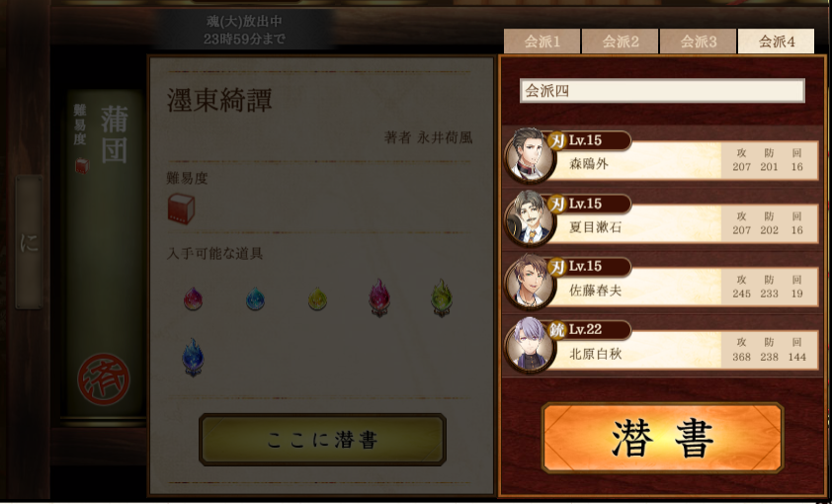The image size is (832, 504).
Task: Click the pink-yellow soul drop item icon
Action: coord(193,298)
